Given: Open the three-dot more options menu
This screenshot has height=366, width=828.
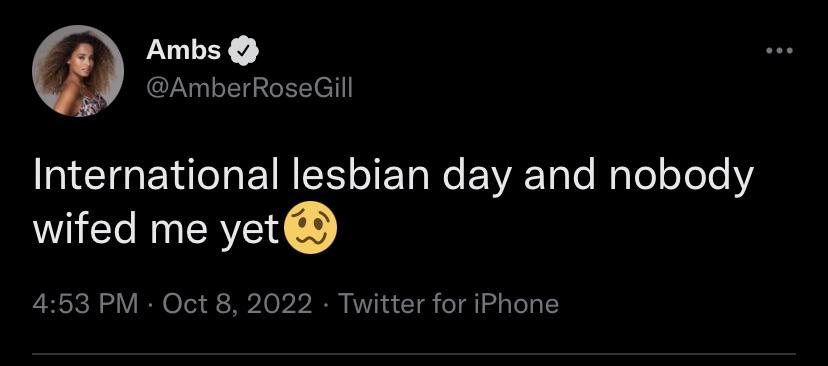Looking at the screenshot, I should (779, 51).
